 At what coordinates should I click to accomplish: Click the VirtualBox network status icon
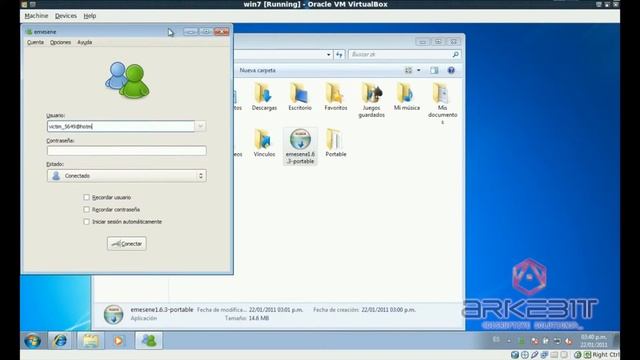pos(544,355)
